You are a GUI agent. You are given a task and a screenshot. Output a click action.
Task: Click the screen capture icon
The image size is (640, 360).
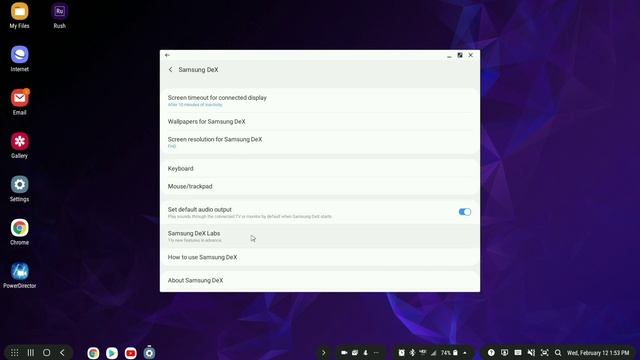[x=544, y=353]
